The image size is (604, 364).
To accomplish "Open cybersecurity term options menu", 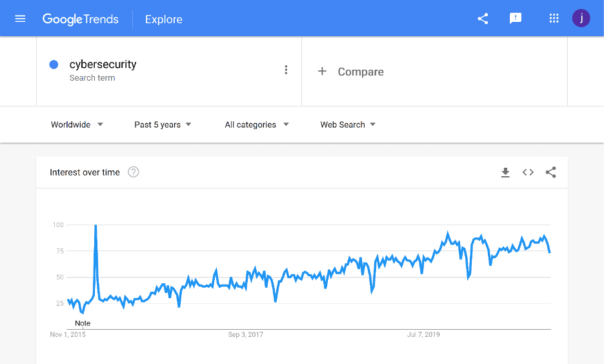I will 286,70.
